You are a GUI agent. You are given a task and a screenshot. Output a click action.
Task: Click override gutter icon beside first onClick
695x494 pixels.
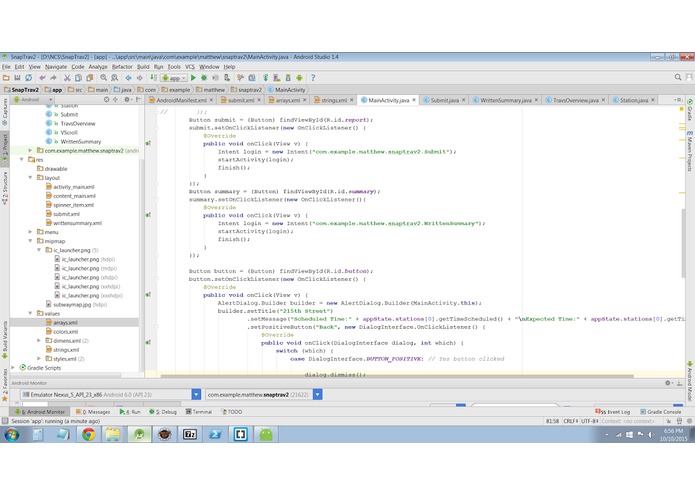(148, 143)
